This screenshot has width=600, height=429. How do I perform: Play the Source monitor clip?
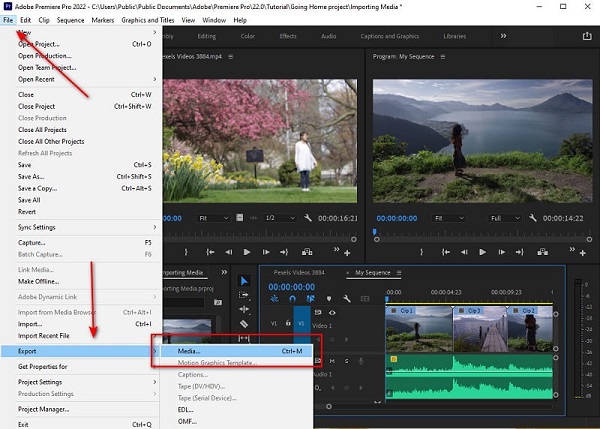coord(247,252)
